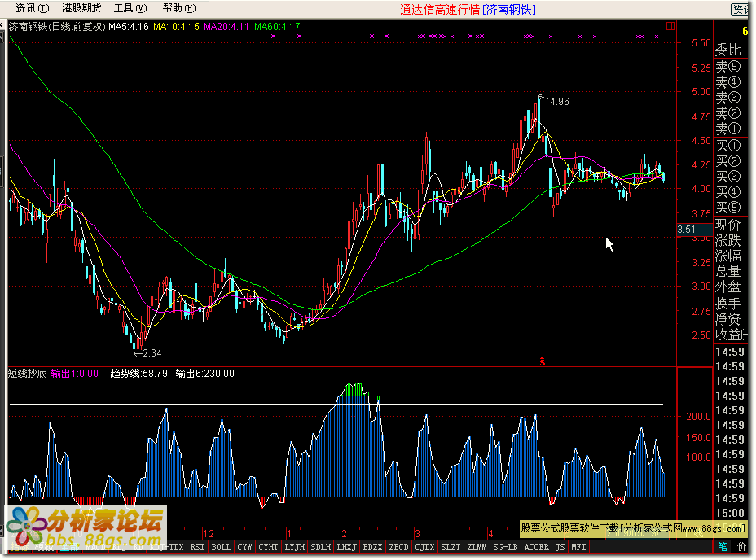Screen dimensions: 756x560
Task: Click the month 3 marker on the time axis
Action: 418,533
